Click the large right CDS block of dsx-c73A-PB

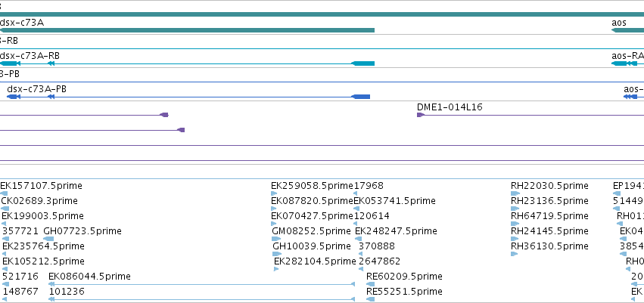click(x=361, y=97)
